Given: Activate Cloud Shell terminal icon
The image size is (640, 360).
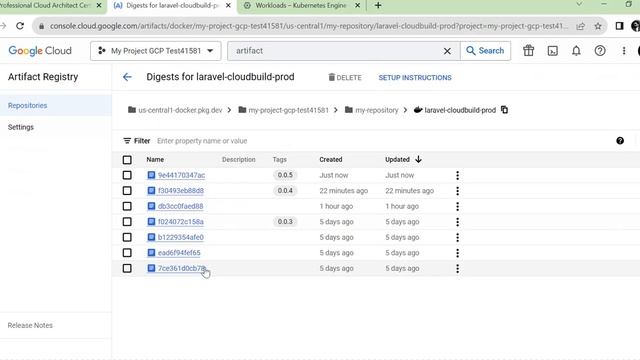Looking at the screenshot, I should (x=553, y=51).
